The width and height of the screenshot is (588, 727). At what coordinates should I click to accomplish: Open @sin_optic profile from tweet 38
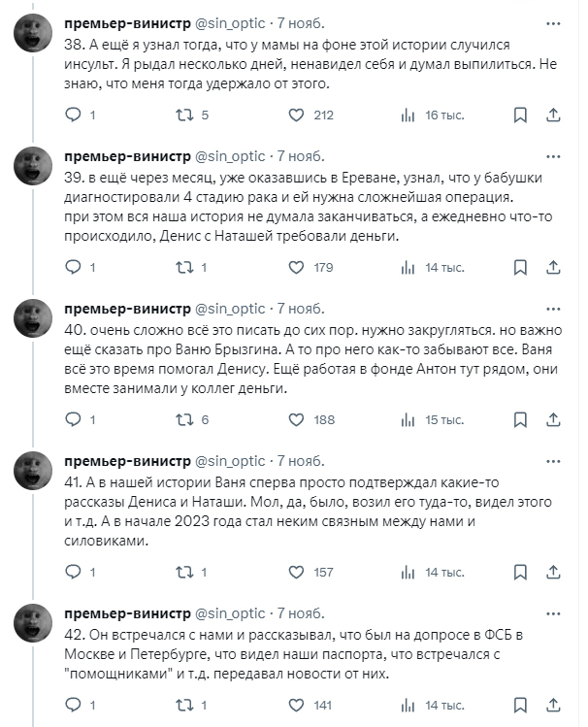[x=230, y=22]
